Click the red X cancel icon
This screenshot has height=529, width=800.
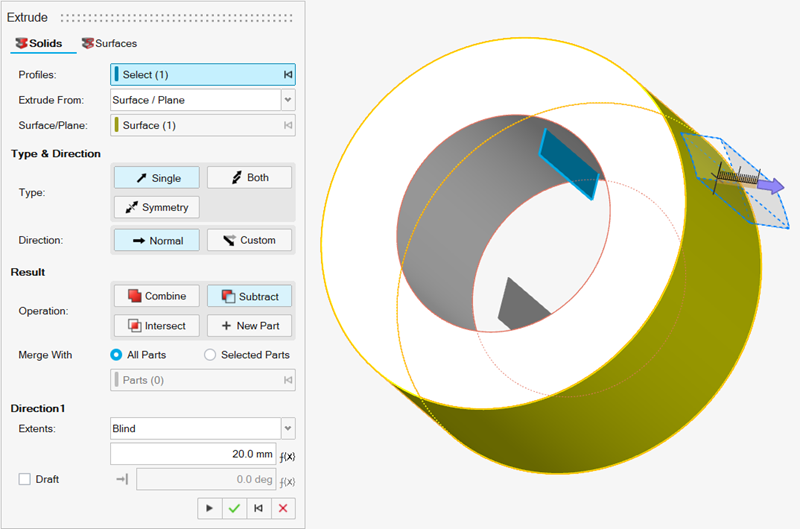(x=284, y=508)
